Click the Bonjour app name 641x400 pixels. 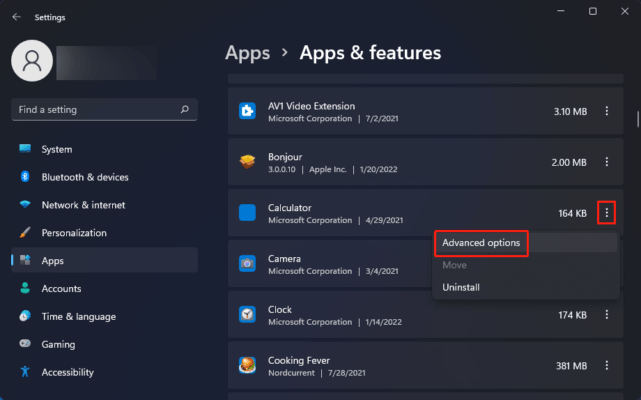[x=285, y=157]
